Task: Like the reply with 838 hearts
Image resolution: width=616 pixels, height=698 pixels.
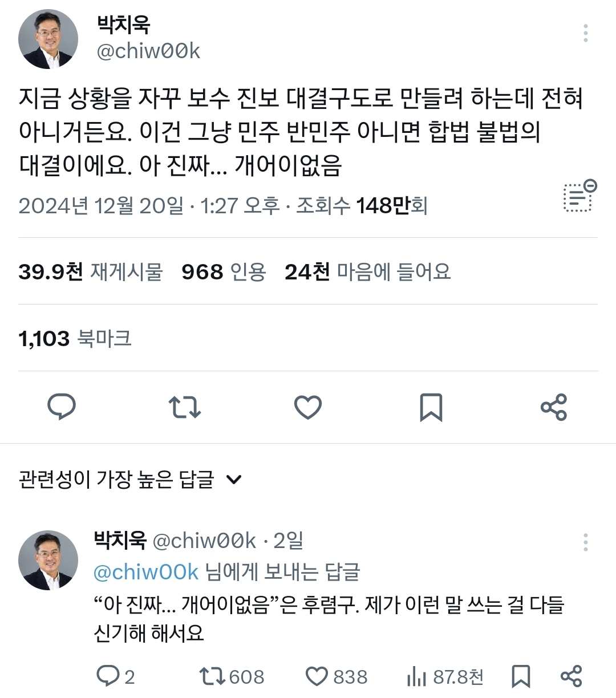Action: 337,676
